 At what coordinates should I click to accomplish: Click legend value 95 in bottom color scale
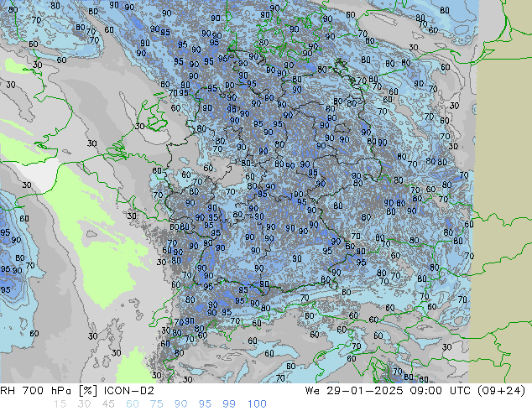[x=205, y=404]
